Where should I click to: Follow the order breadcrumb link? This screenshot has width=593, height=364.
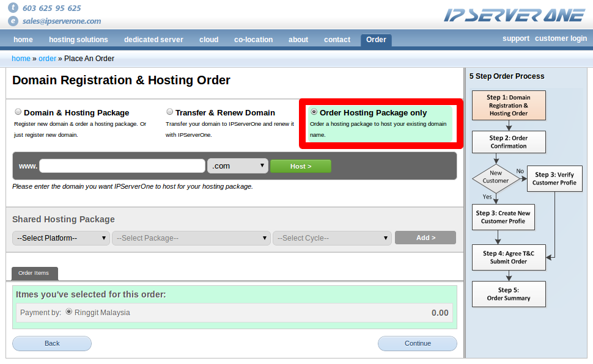47,59
